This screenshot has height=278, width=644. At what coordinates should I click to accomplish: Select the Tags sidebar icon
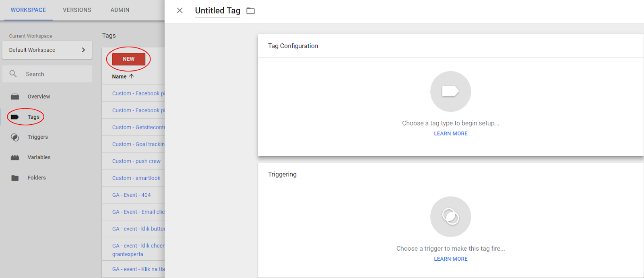coord(15,117)
